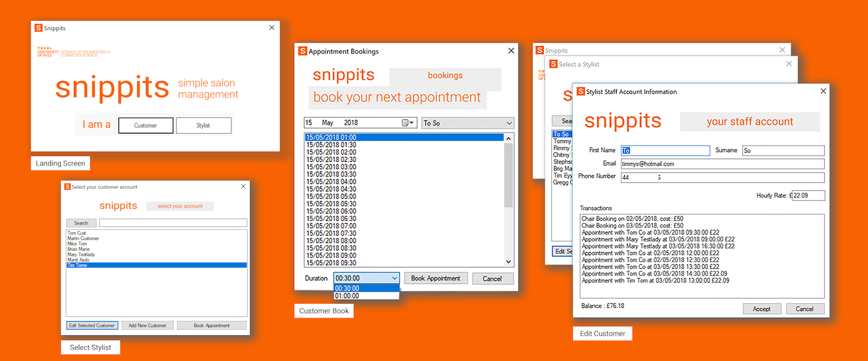Click Add New Customer button
The height and width of the screenshot is (361, 868).
coord(147,326)
